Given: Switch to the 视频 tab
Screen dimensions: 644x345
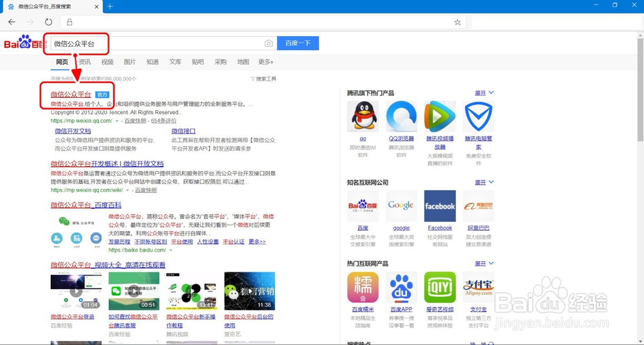Looking at the screenshot, I should (x=107, y=62).
